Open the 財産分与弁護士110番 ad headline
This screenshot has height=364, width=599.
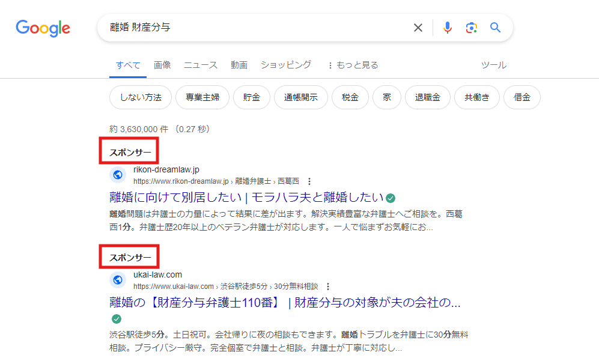click(x=285, y=303)
